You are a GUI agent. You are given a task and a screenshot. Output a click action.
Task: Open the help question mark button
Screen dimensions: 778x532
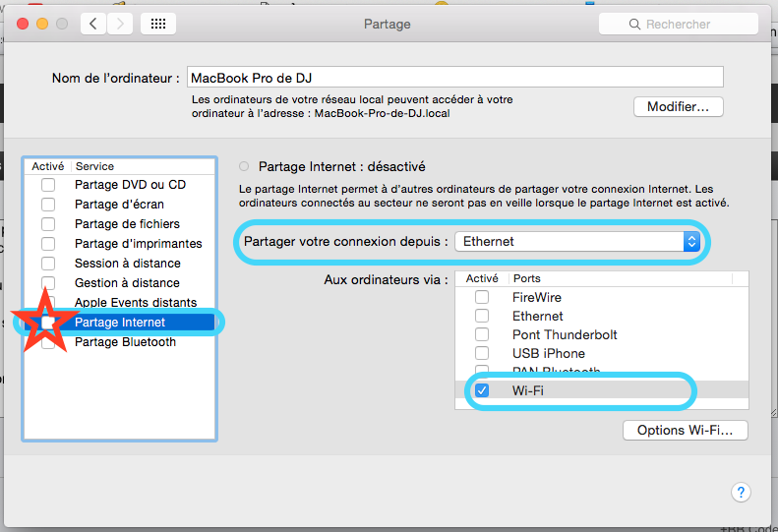tap(742, 492)
